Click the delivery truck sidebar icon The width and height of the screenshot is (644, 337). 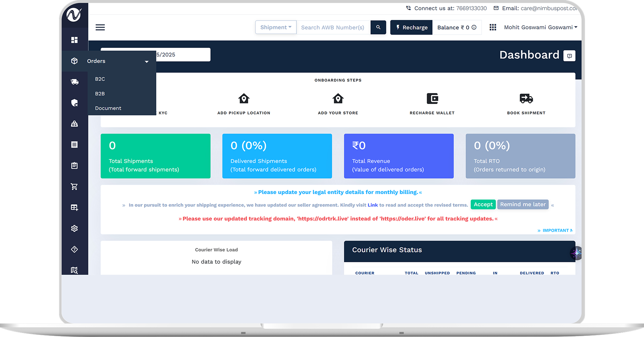(x=75, y=82)
